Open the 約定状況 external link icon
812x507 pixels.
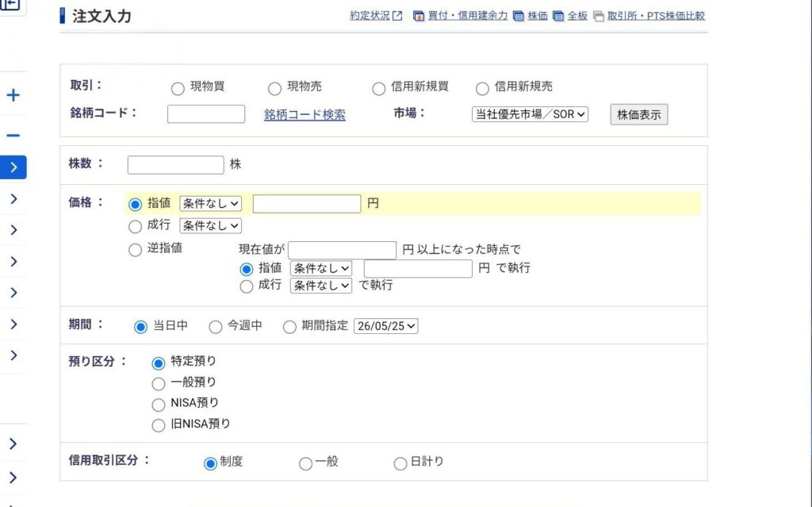(x=397, y=16)
